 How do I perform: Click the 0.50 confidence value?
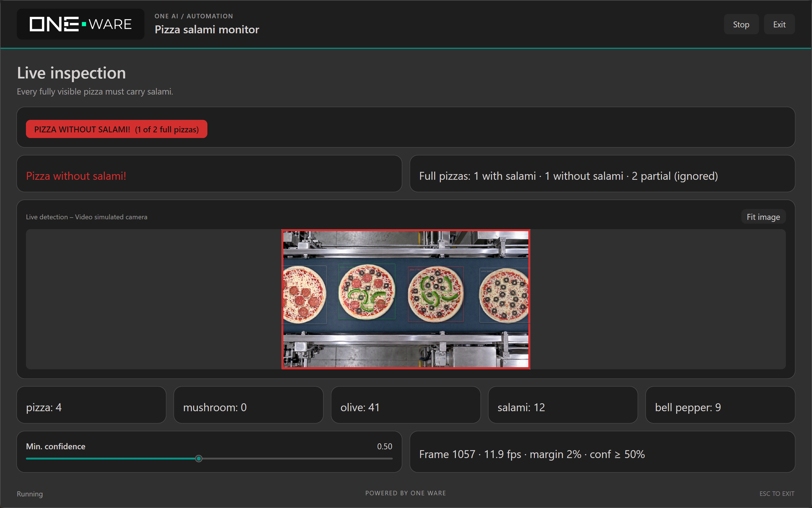coord(385,446)
